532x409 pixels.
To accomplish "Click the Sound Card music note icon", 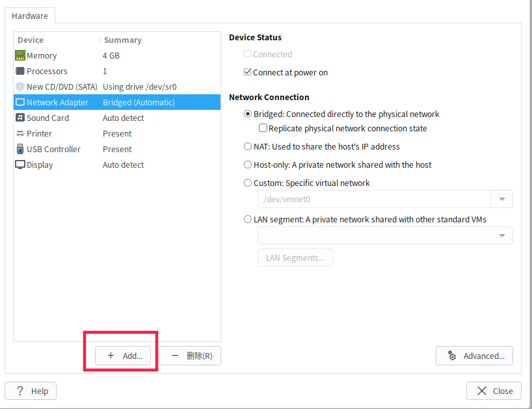I will [x=20, y=118].
